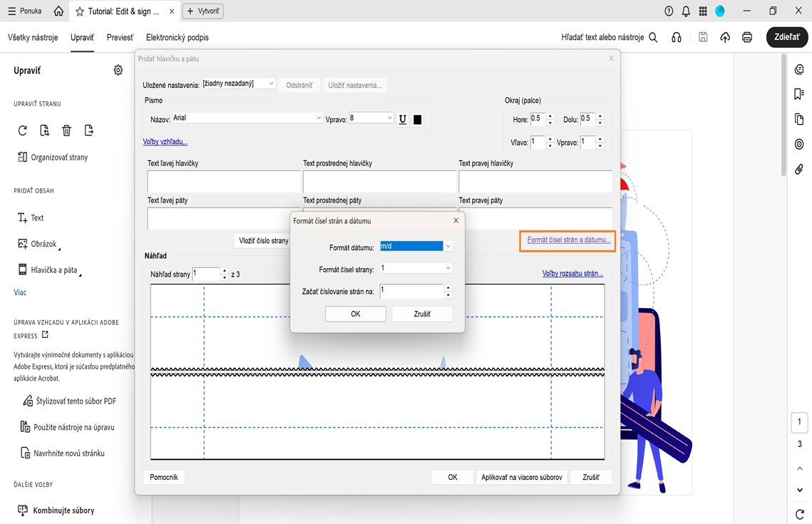Click the Formát čísel strán a dátumu link
Image resolution: width=812 pixels, height=524 pixels.
click(569, 240)
